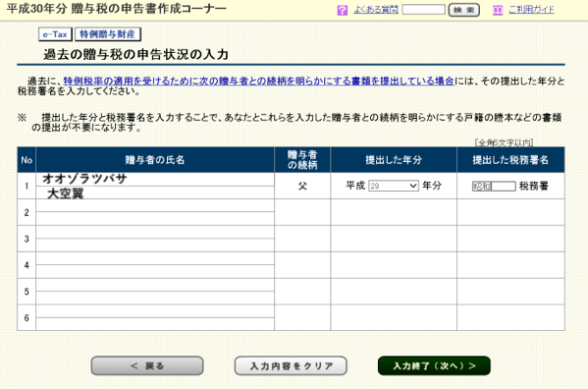Viewport: 588px width, 389px height.
Task: Click the green 入力終了(次へ) button
Action: tap(434, 365)
